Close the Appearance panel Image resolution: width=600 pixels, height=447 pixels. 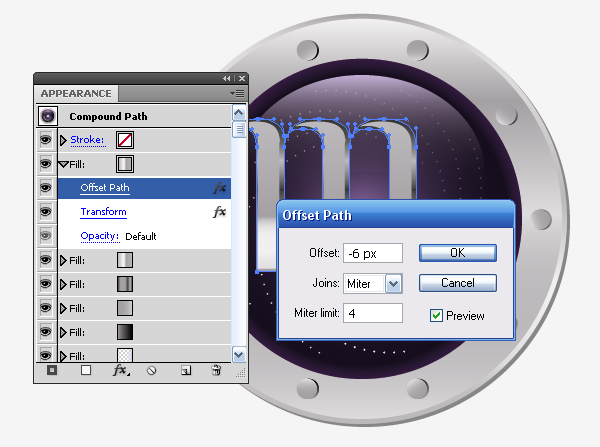click(242, 78)
